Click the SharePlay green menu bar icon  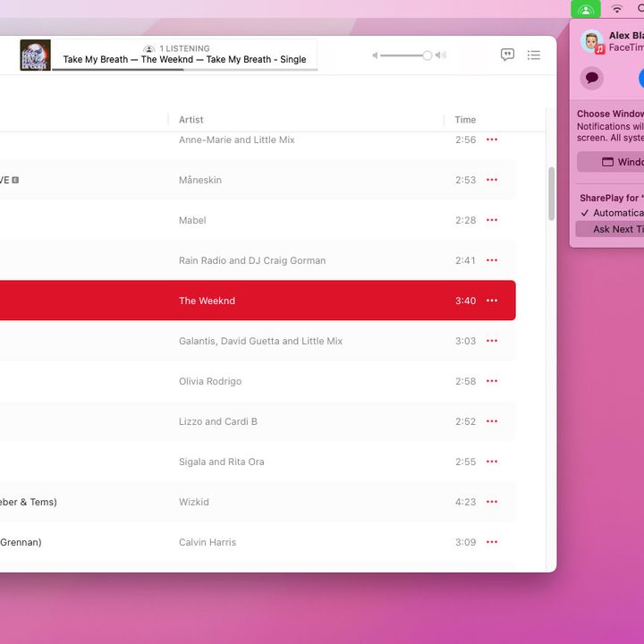click(x=586, y=9)
